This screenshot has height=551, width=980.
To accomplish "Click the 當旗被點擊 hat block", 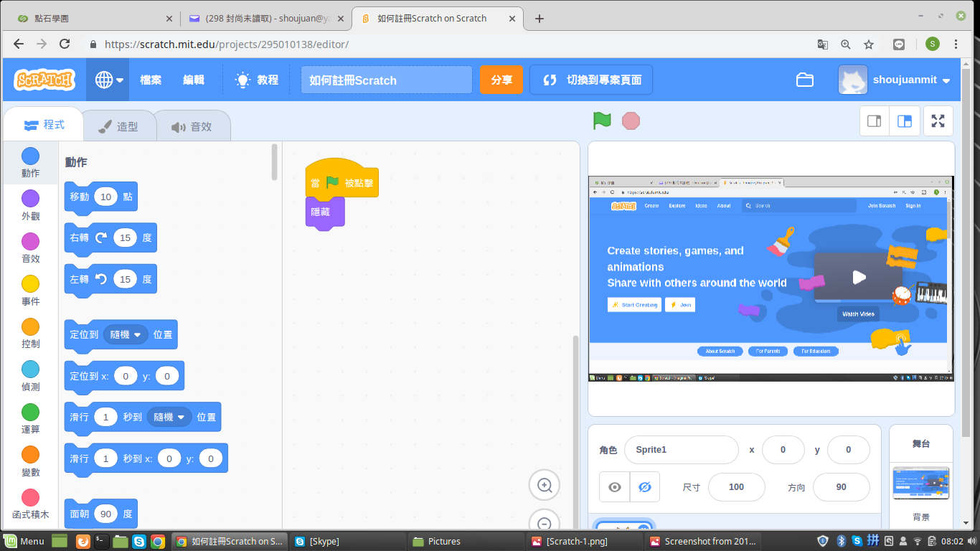I will [341, 181].
